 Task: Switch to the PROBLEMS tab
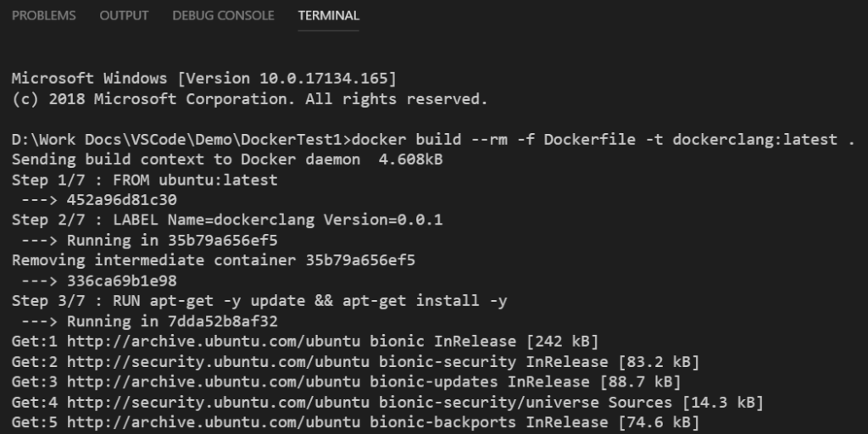click(x=43, y=15)
